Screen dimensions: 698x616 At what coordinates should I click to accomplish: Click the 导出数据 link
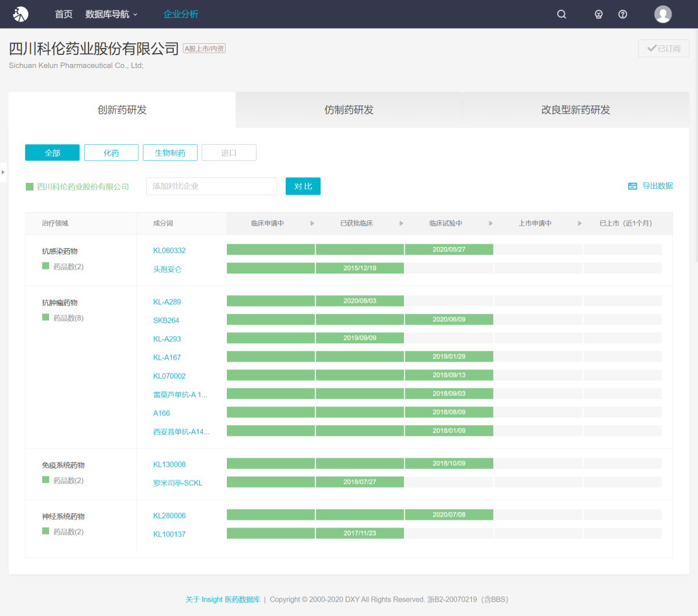[657, 186]
